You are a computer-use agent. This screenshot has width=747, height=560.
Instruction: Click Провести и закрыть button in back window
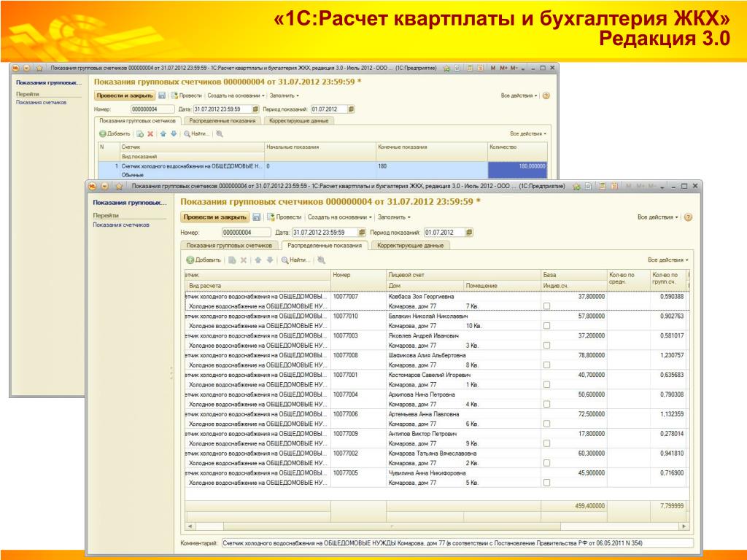(x=125, y=96)
